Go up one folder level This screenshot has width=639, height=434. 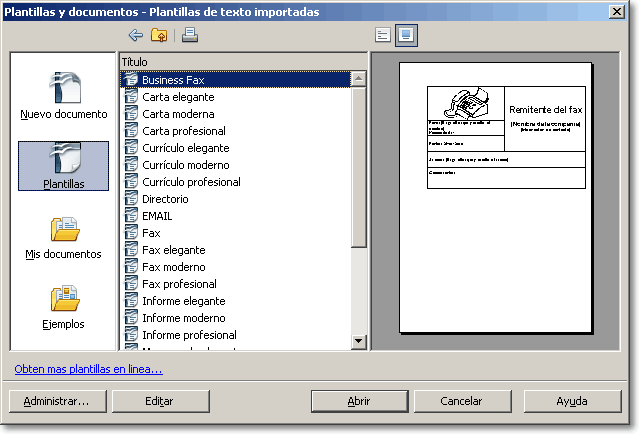click(x=159, y=35)
